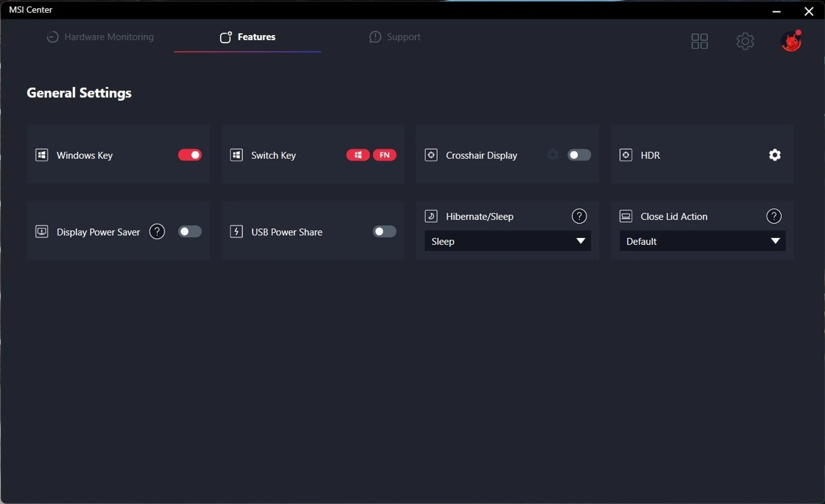Click the Windows Key label
The width and height of the screenshot is (825, 504).
click(x=85, y=155)
